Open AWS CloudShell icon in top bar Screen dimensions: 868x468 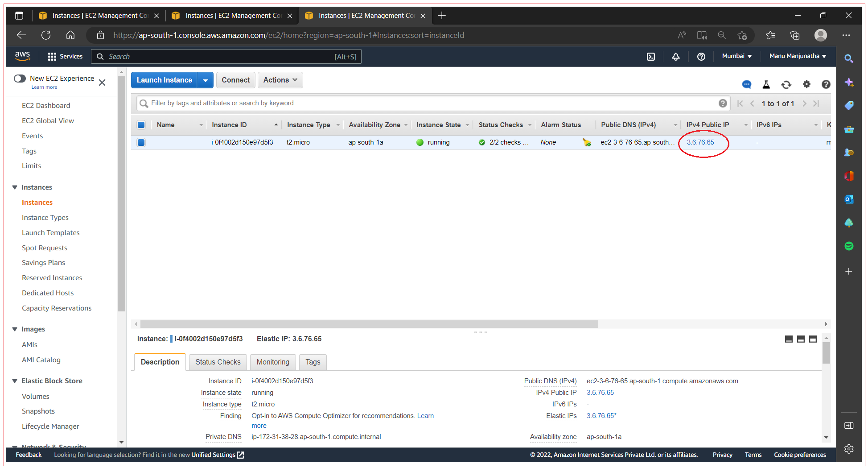point(651,57)
